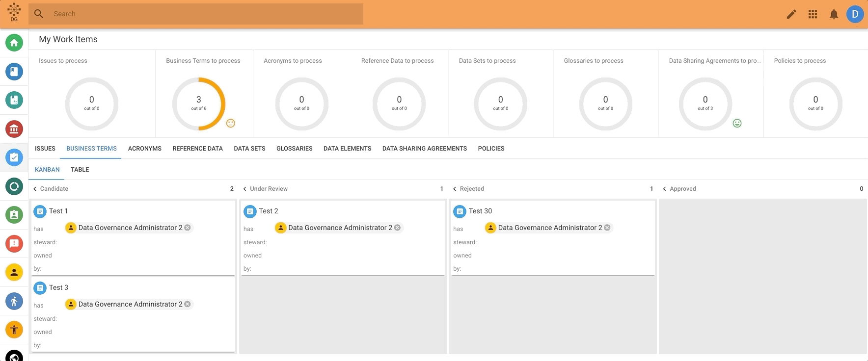Collapse the Candidate column chevron
The width and height of the screenshot is (868, 361).
[35, 189]
